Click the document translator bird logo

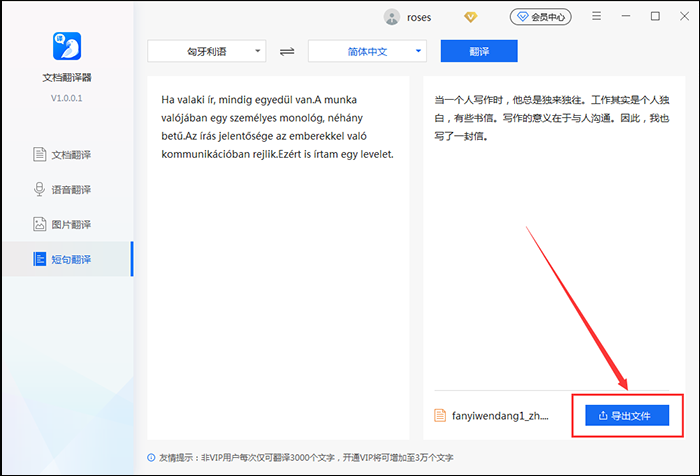click(x=67, y=46)
